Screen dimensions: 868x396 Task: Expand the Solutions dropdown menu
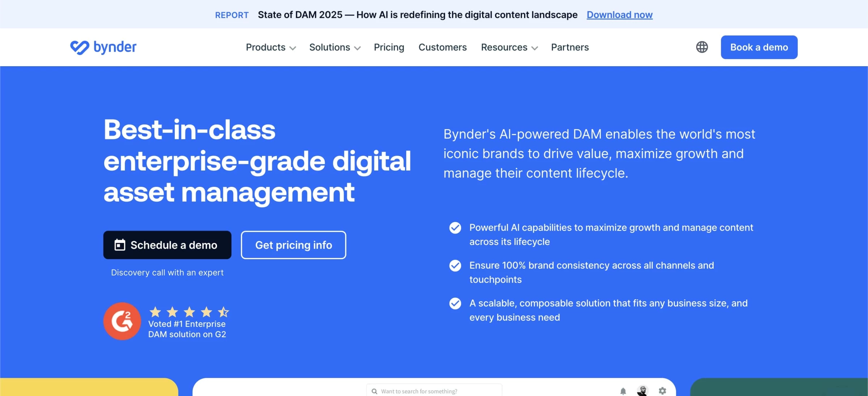335,47
